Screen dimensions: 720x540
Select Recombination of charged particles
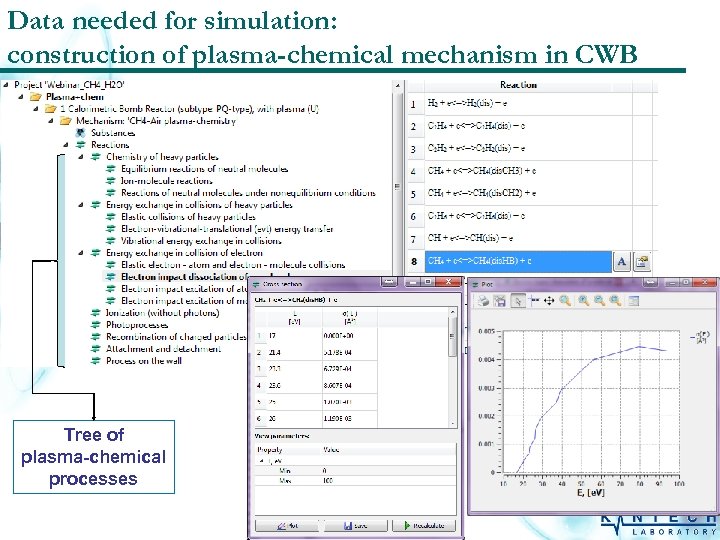[176, 337]
